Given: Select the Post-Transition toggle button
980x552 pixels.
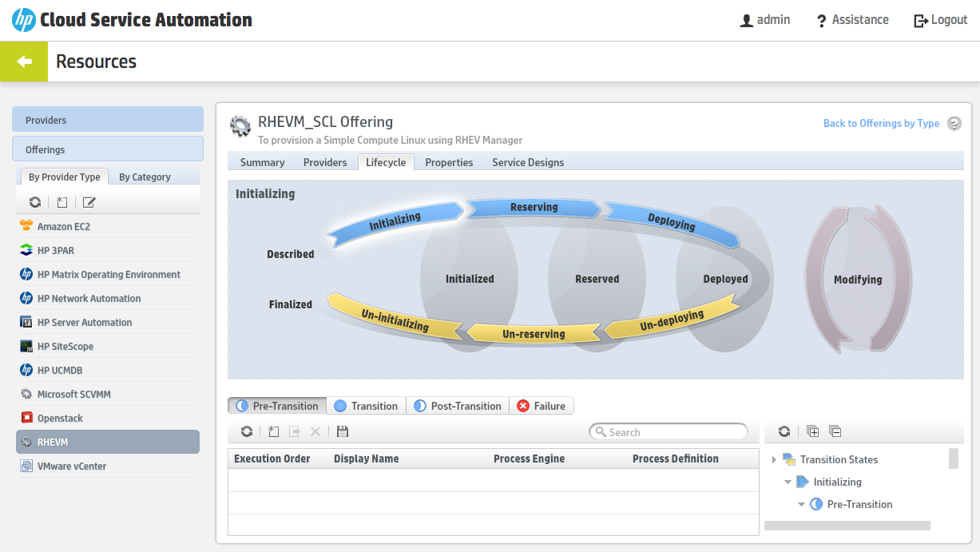Looking at the screenshot, I should 458,406.
